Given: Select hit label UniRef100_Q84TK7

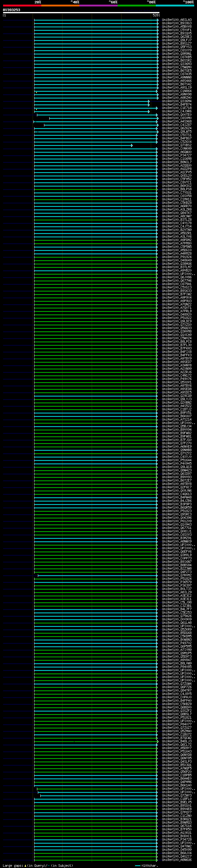Looking at the screenshot, I should (x=177, y=213).
